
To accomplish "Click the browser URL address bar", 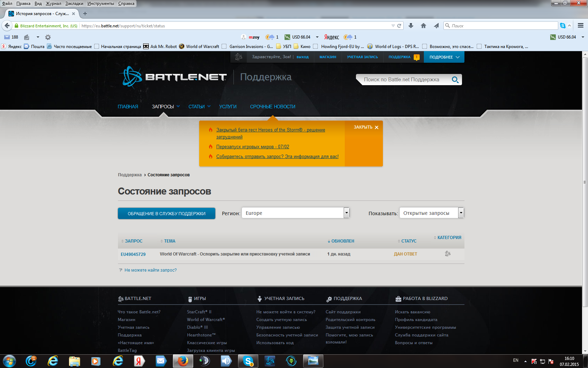I will pos(234,26).
